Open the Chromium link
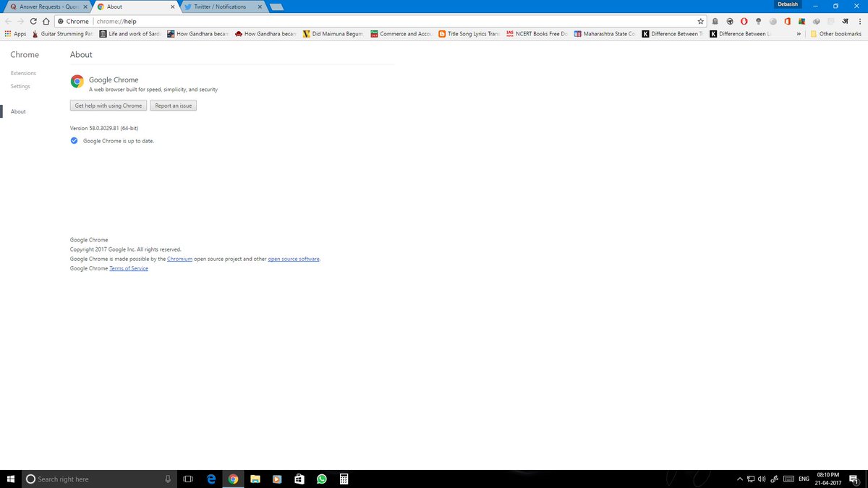Viewport: 868px width, 488px height. tap(179, 259)
